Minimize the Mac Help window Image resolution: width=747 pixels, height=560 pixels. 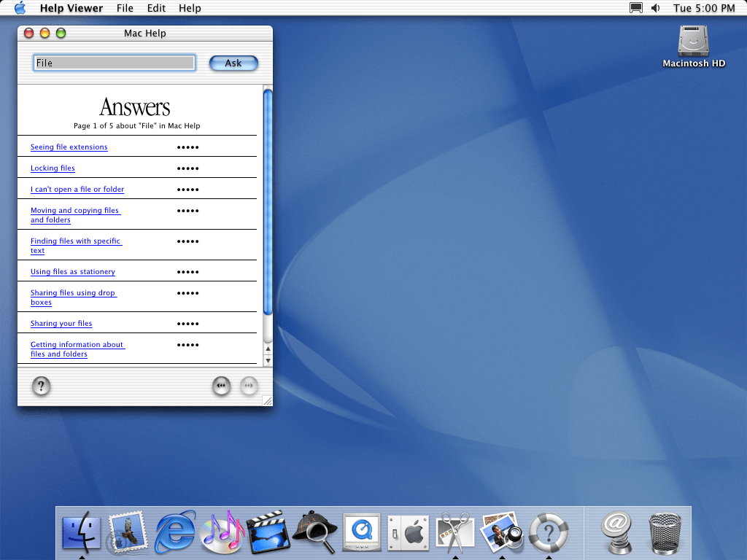(44, 33)
